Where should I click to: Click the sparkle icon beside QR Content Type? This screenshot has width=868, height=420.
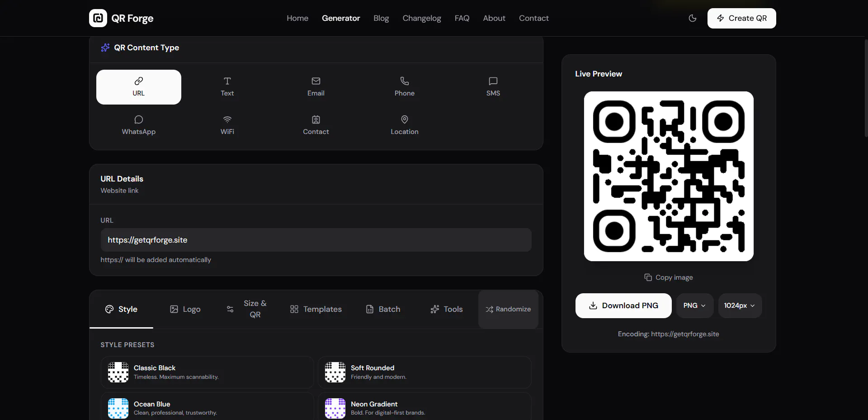coord(105,48)
